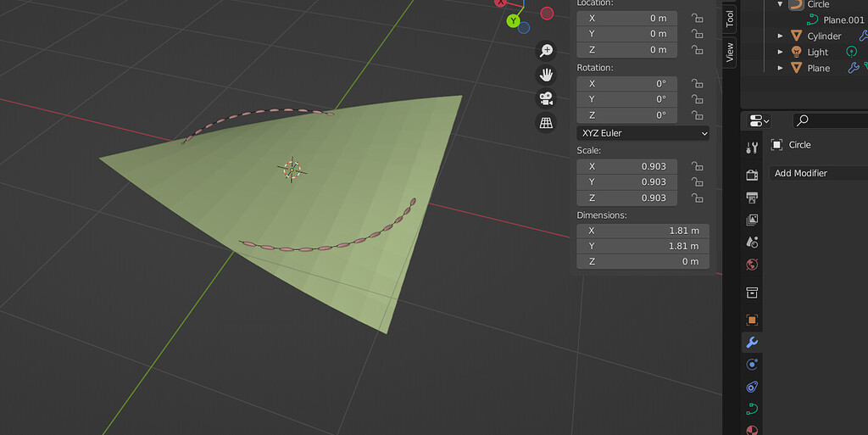Click the Scale Z 0.903 field
The image size is (868, 435).
[626, 198]
